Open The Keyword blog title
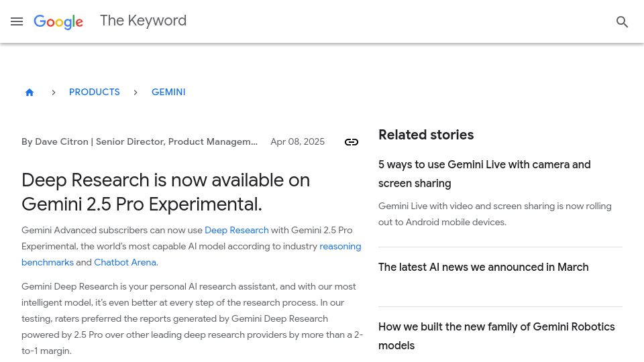This screenshot has height=362, width=644. [144, 21]
